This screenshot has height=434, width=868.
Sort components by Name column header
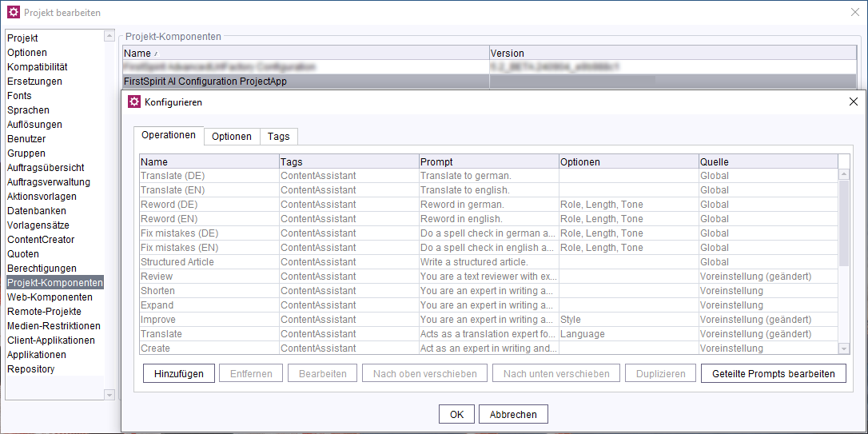(306, 53)
